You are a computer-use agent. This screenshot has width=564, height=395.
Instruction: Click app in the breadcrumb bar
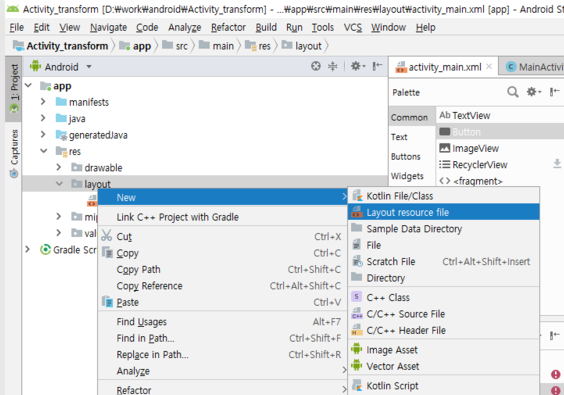pyautogui.click(x=135, y=46)
